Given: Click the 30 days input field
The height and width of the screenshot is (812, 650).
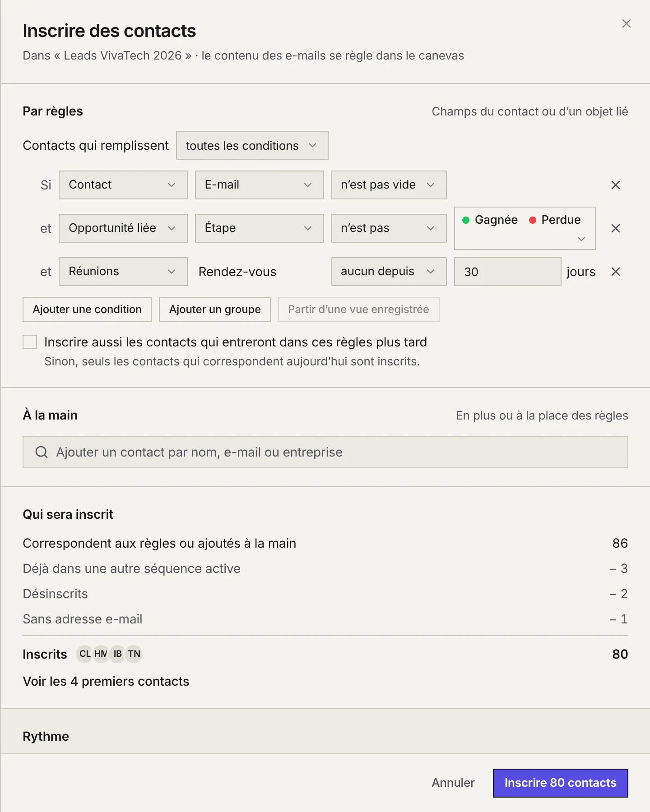Looking at the screenshot, I should [507, 272].
